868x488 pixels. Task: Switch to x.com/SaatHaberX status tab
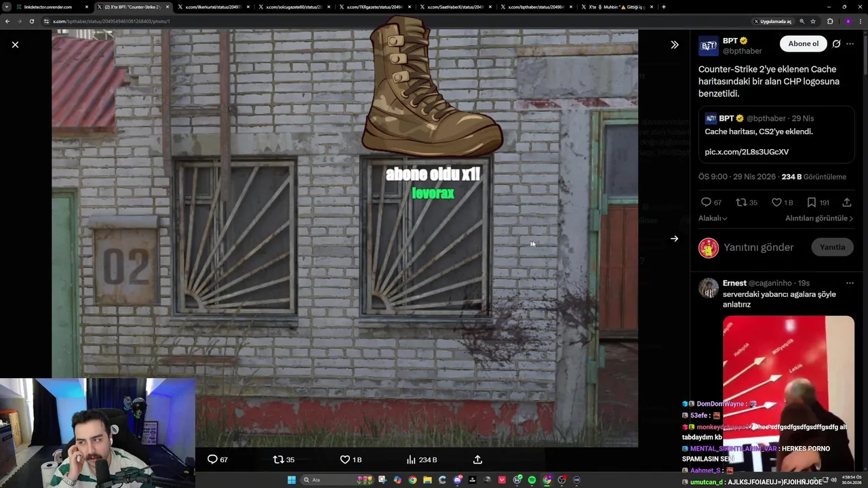coord(454,7)
